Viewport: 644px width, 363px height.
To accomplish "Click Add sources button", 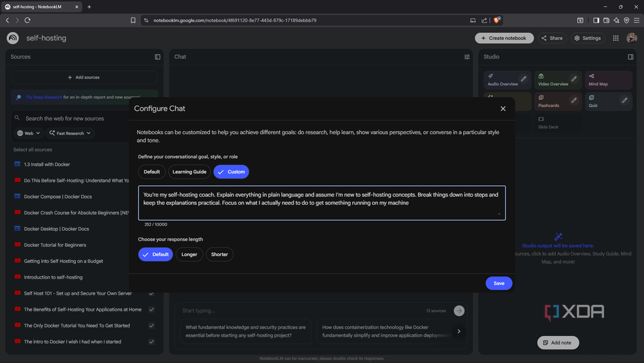I will [84, 77].
